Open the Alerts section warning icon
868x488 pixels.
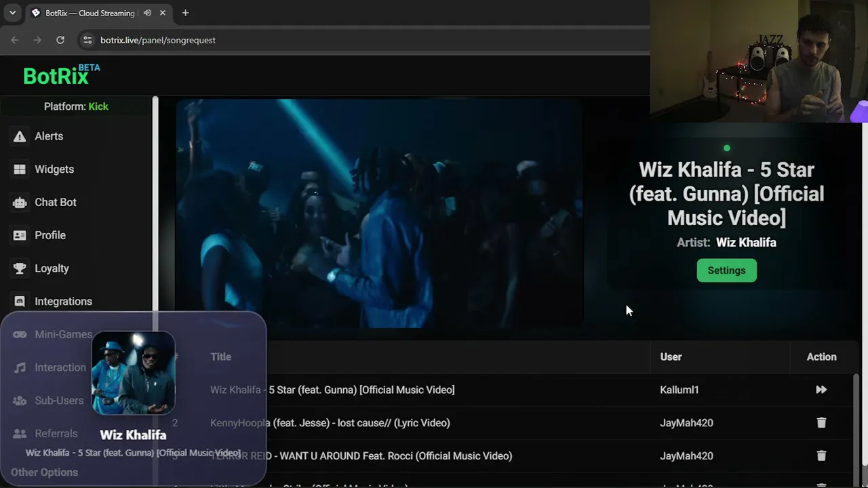[x=20, y=136]
